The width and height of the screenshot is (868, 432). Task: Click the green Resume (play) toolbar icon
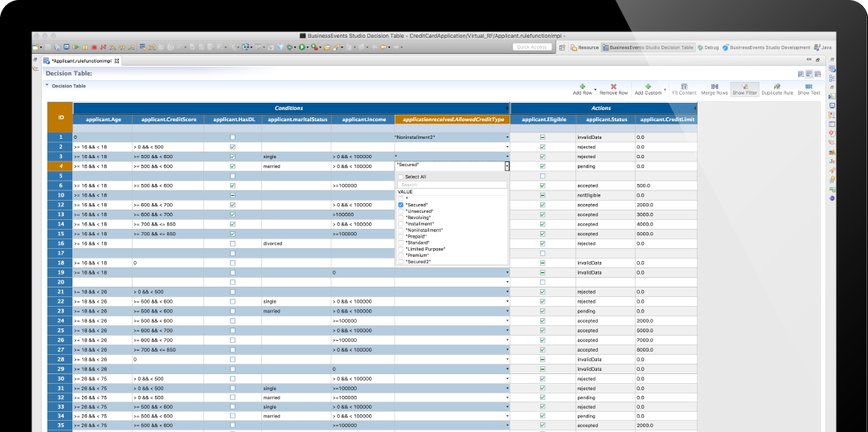tap(76, 47)
